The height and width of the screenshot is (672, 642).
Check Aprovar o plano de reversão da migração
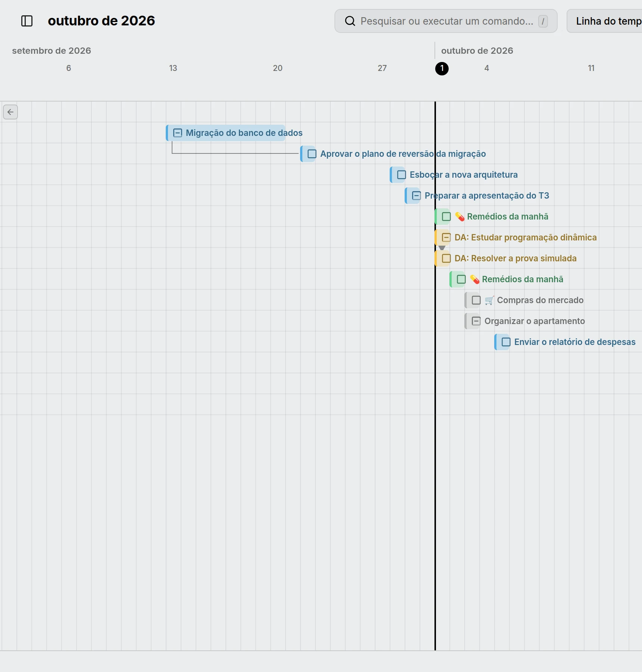click(312, 154)
